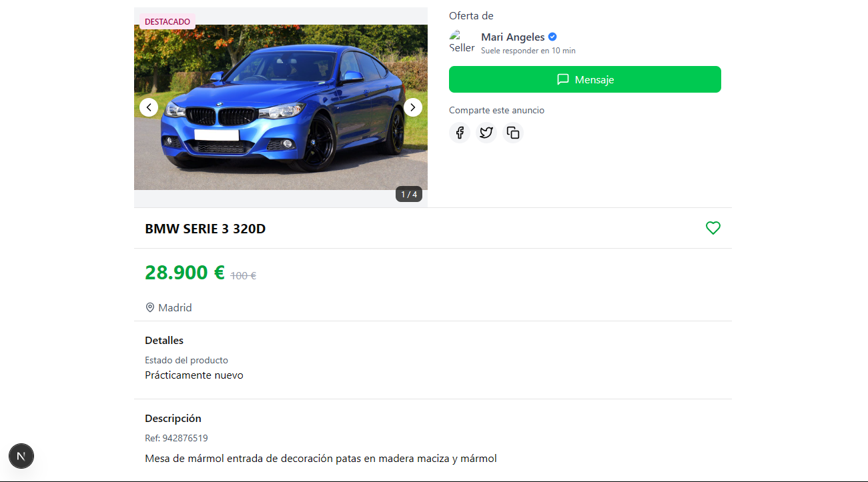Screen dimensions: 868x482
Task: Click the DESTACADO badge
Action: pos(167,22)
